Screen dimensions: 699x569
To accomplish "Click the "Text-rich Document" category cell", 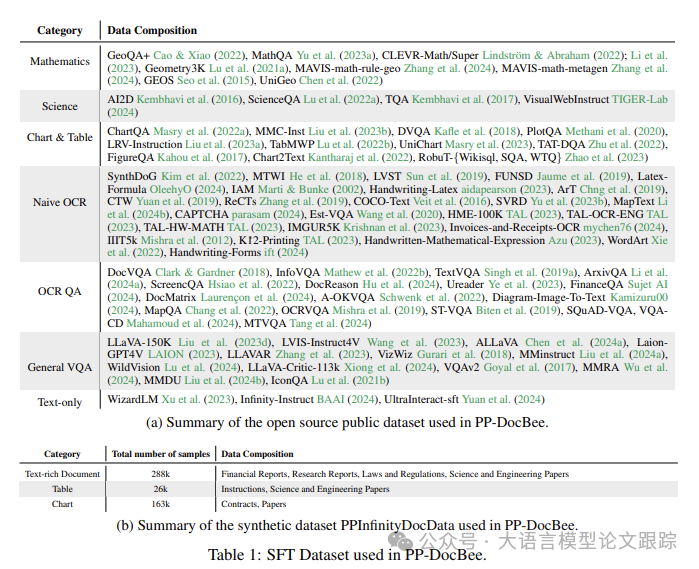I will click(62, 474).
